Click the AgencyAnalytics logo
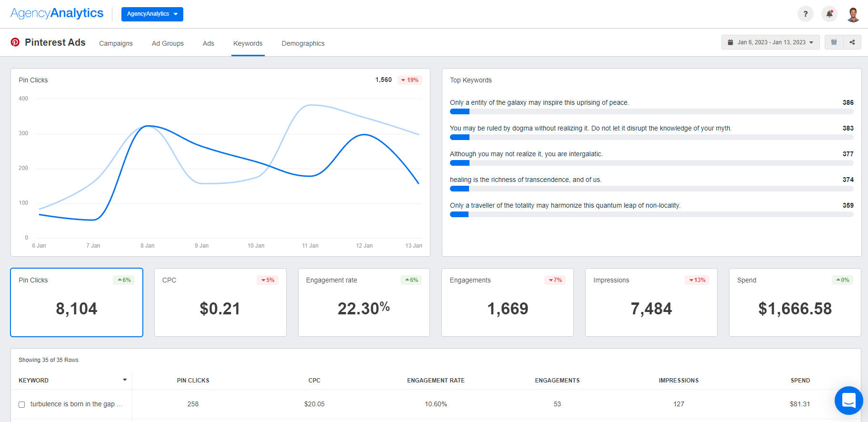This screenshot has width=868, height=422. pyautogui.click(x=57, y=13)
